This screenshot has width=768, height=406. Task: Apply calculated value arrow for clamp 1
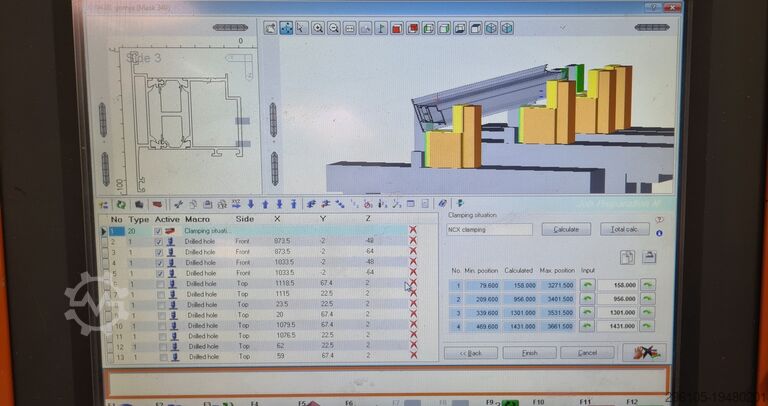click(x=648, y=284)
